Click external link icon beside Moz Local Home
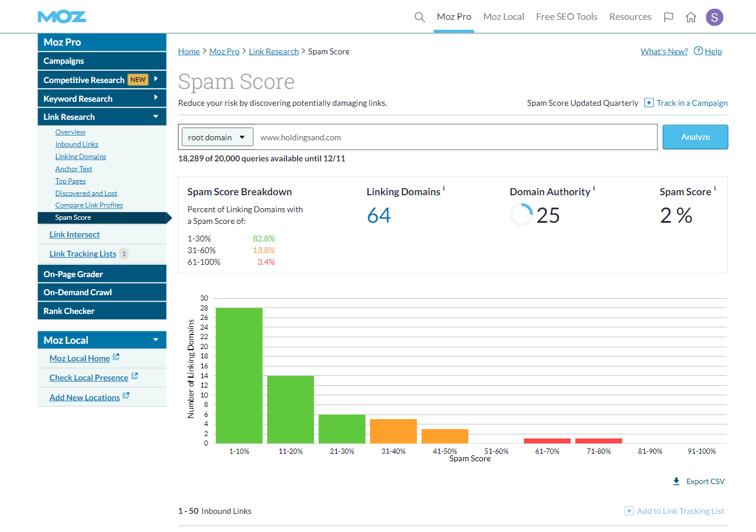 pyautogui.click(x=116, y=357)
